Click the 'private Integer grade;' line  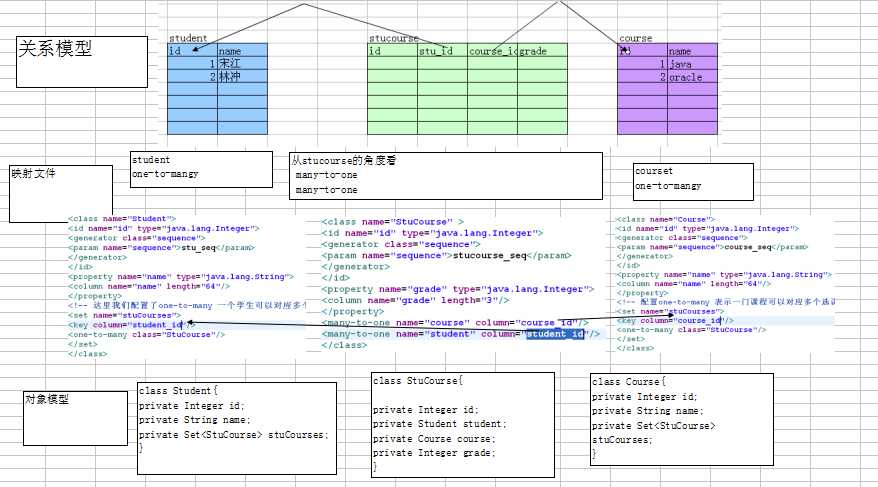[434, 453]
